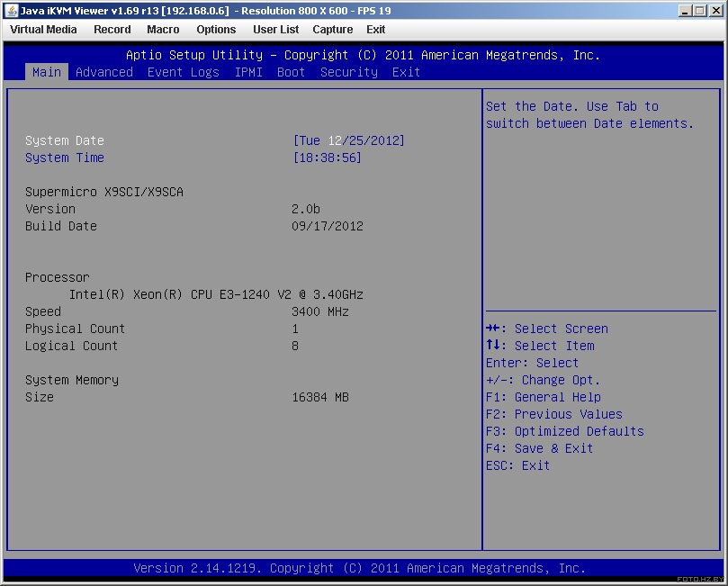
Task: Click the Speed label
Action: (43, 311)
